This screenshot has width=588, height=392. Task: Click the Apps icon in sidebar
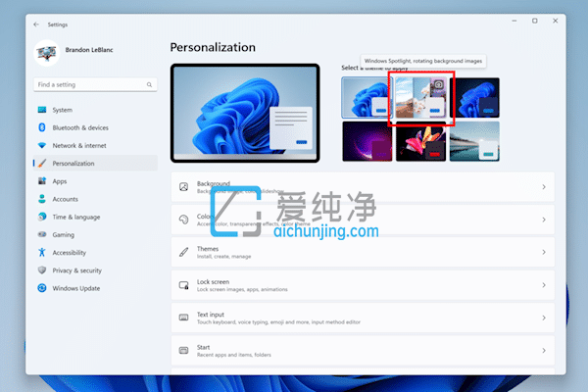pyautogui.click(x=42, y=180)
